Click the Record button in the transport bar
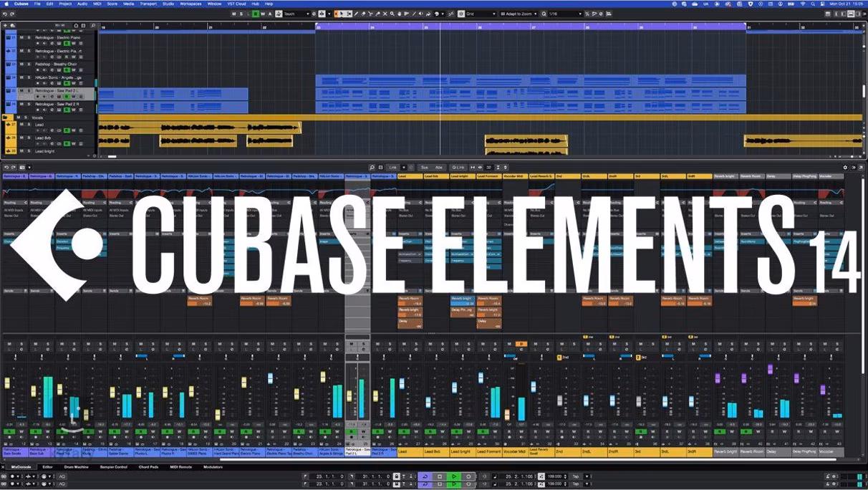Viewport: 868px width, 490px height. 469,476
